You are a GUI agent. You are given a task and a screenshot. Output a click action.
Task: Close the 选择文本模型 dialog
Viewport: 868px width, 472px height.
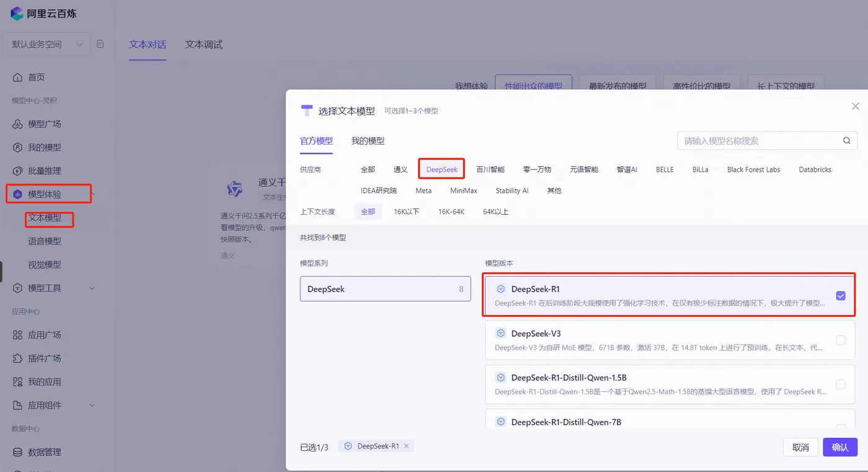(x=856, y=106)
